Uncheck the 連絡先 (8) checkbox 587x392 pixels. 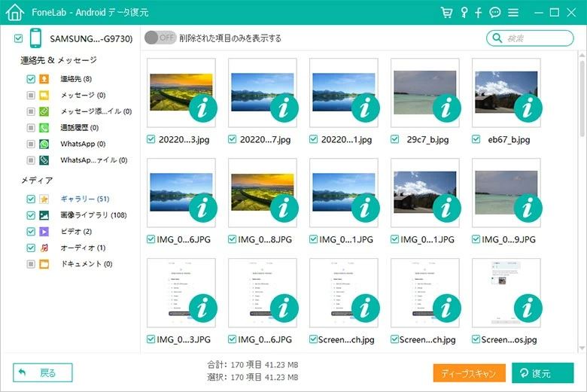click(31, 79)
